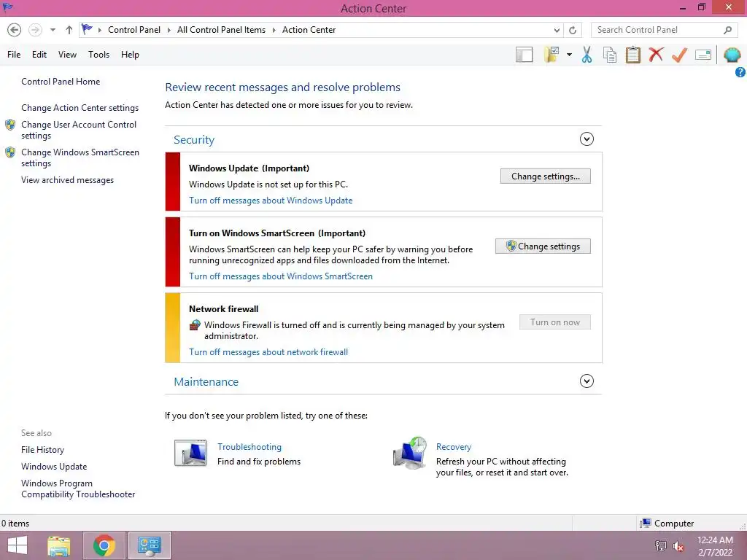Collapse the Security section chevron
Viewport: 747px width, 560px height.
coord(587,139)
